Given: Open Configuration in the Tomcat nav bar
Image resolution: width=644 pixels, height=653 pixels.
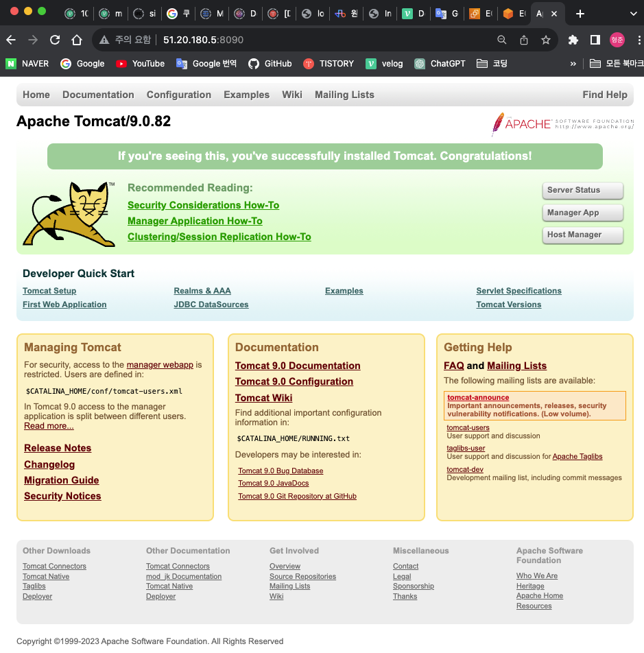Looking at the screenshot, I should (x=178, y=95).
